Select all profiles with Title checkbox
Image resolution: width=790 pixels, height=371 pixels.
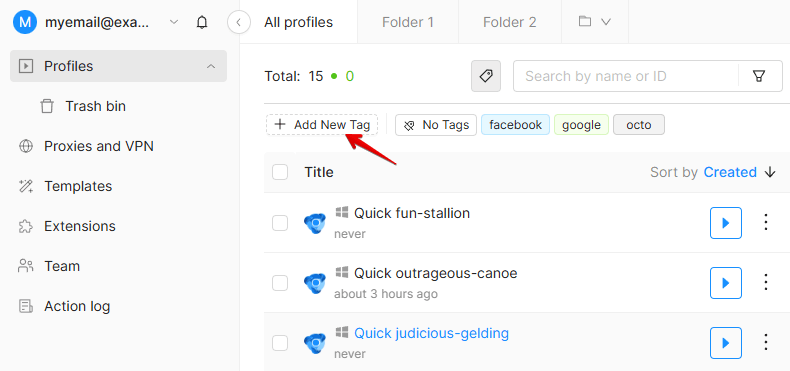(x=280, y=172)
